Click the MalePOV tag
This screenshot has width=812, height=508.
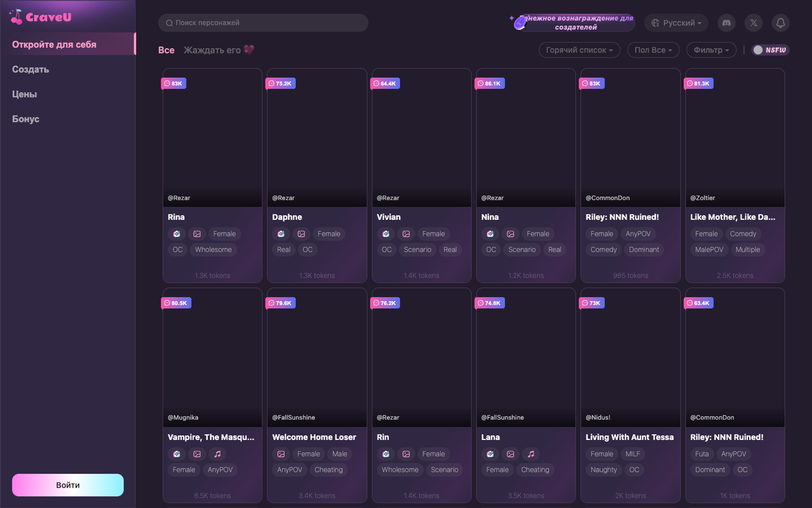pos(709,249)
